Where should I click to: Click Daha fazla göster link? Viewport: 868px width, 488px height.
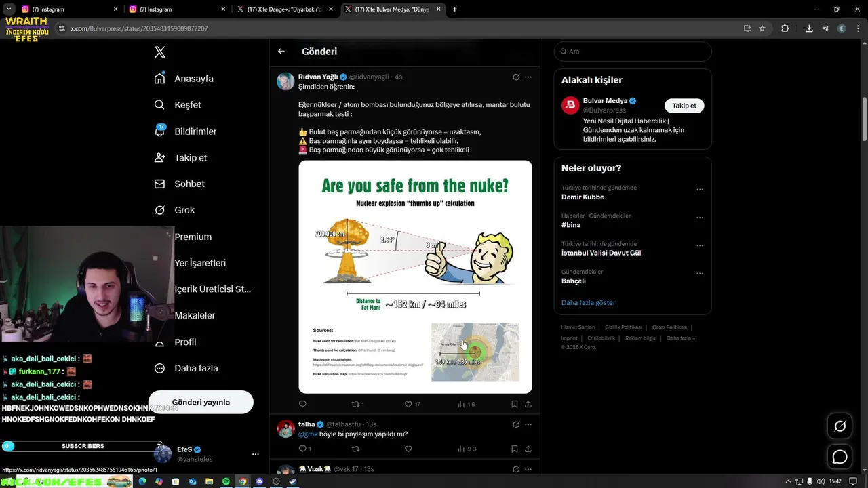[588, 303]
